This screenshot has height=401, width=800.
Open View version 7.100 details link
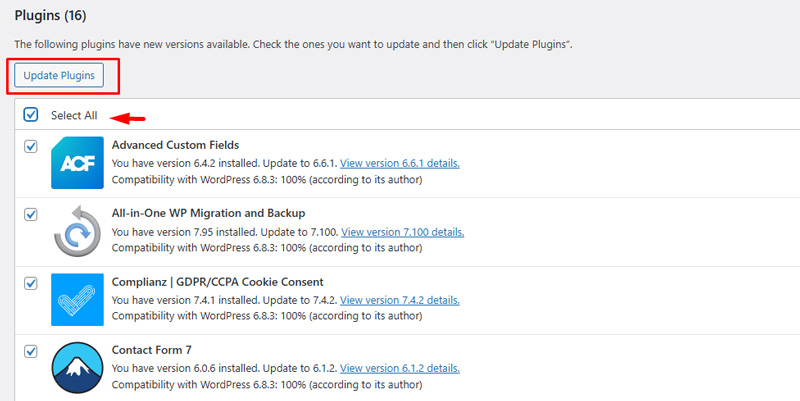coord(402,232)
